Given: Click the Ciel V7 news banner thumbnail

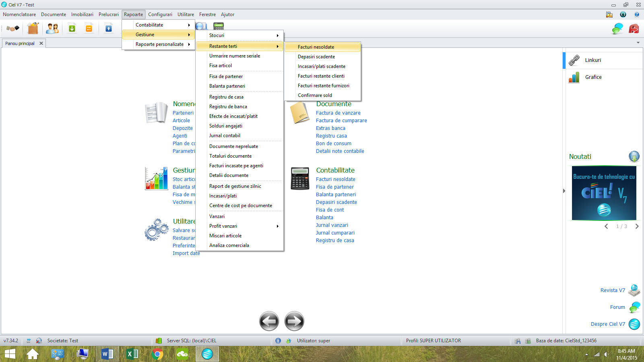Looking at the screenshot, I should point(604,193).
